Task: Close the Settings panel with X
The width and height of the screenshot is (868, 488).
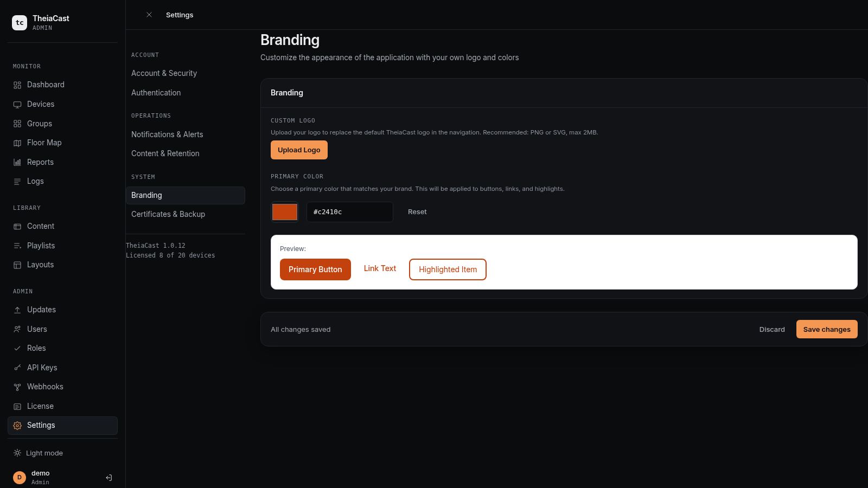Action: (x=149, y=15)
